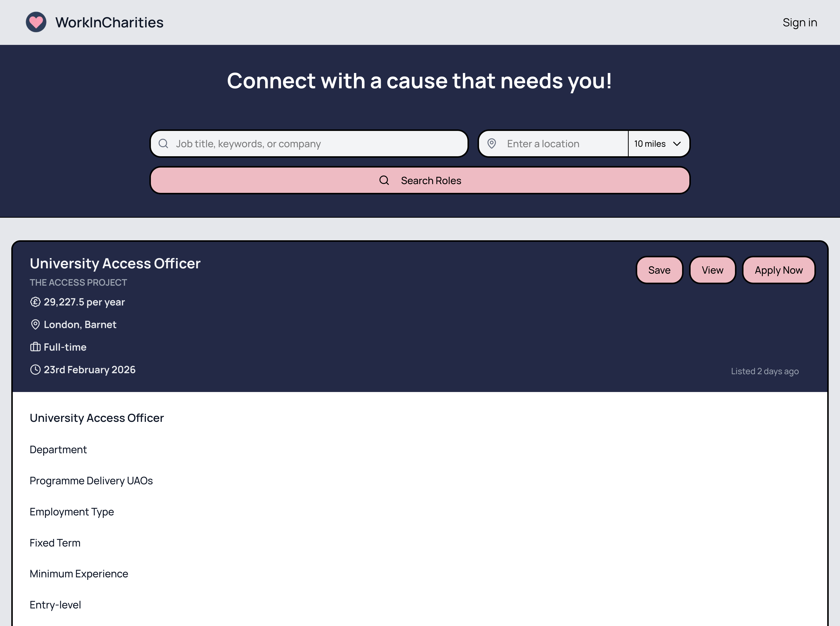This screenshot has width=840, height=626.
Task: Expand the distance chevron arrow
Action: [677, 144]
